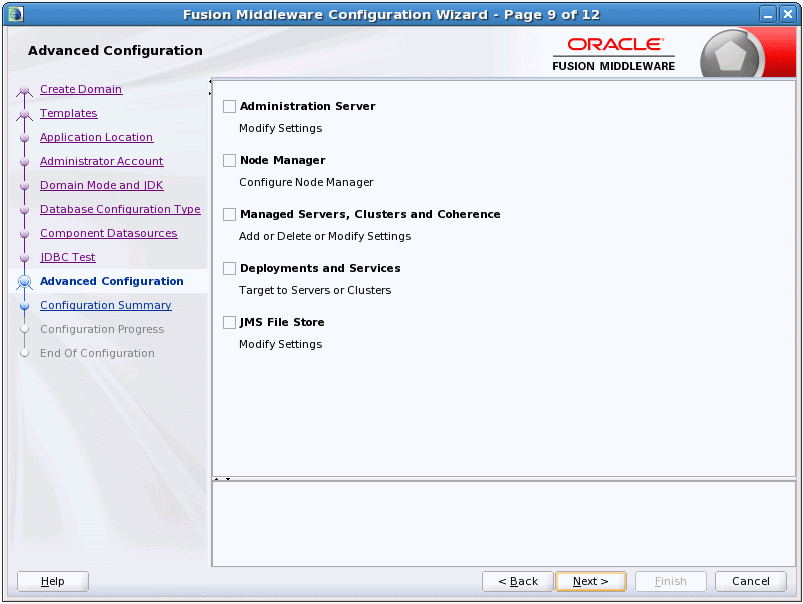
Task: Click the Templates step marker icon
Action: (24, 115)
